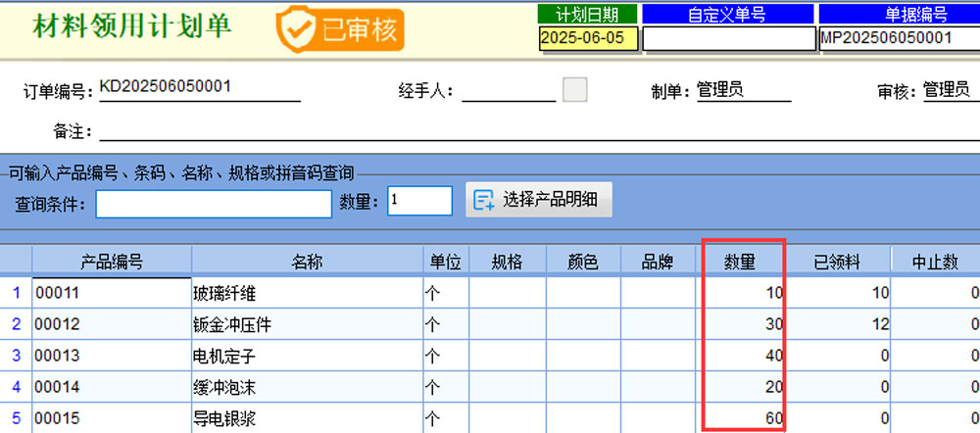
Task: Click the 选择产品明细 button
Action: click(x=539, y=200)
